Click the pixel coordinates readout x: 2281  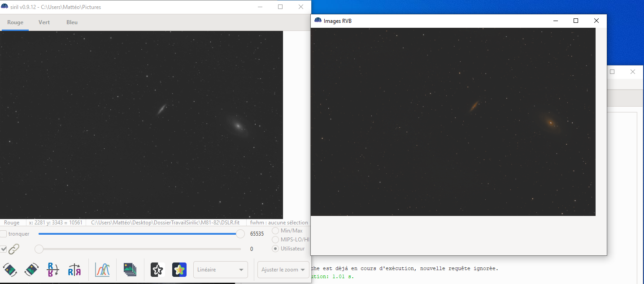click(56, 223)
